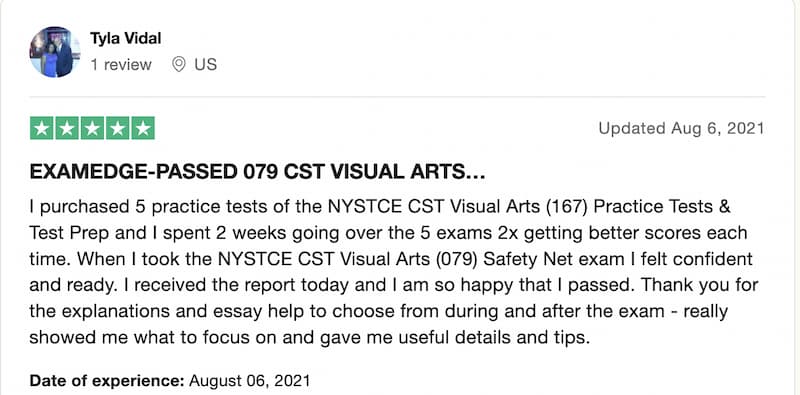
Task: Select the third green rating star
Action: (92, 128)
